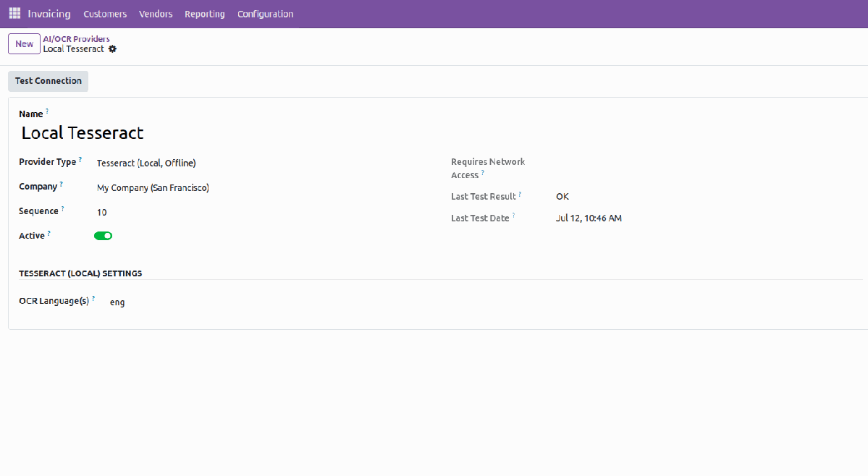The image size is (868, 476).
Task: Show help tooltip for Requires Network Access
Action: coord(483,172)
